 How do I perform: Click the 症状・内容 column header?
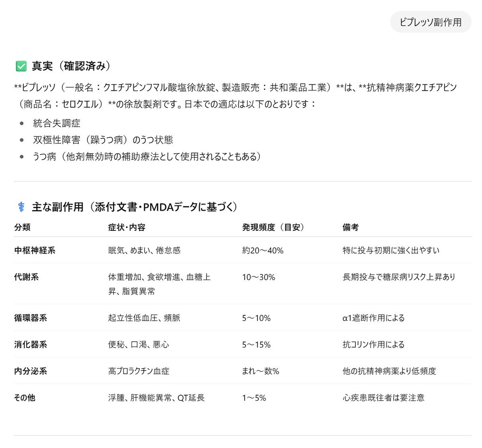pyautogui.click(x=127, y=227)
